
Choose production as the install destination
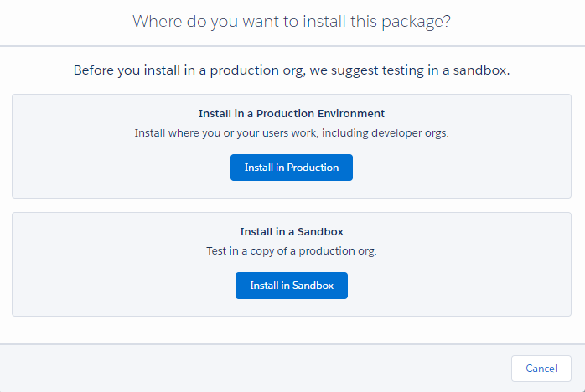(292, 168)
